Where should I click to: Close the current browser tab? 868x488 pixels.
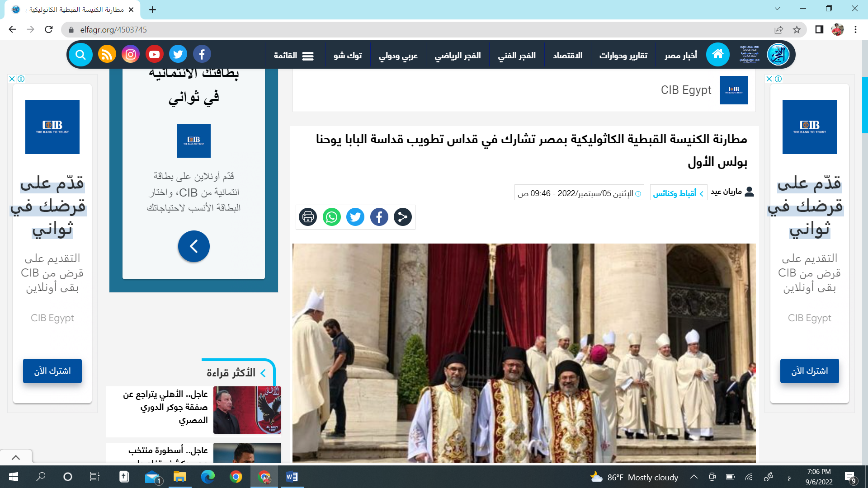click(x=131, y=9)
